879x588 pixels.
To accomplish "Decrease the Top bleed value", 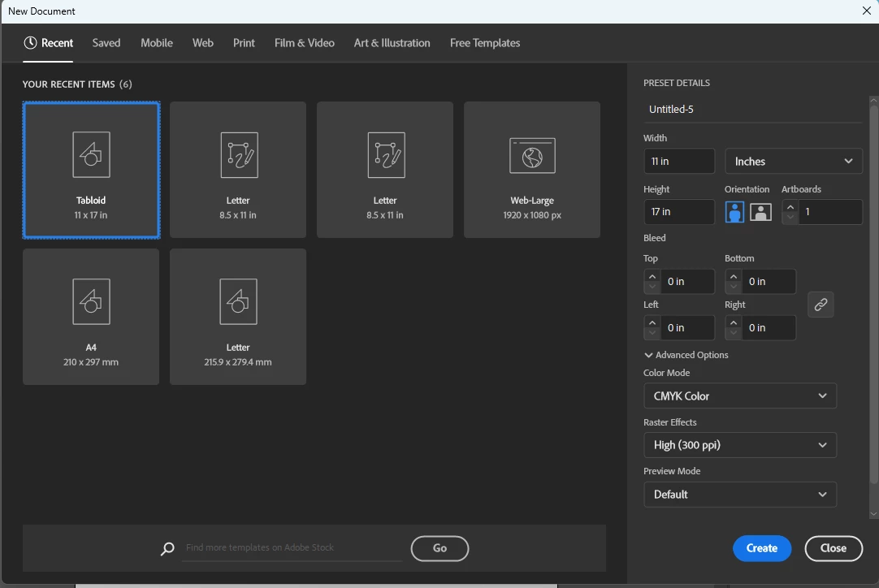I will [x=652, y=287].
